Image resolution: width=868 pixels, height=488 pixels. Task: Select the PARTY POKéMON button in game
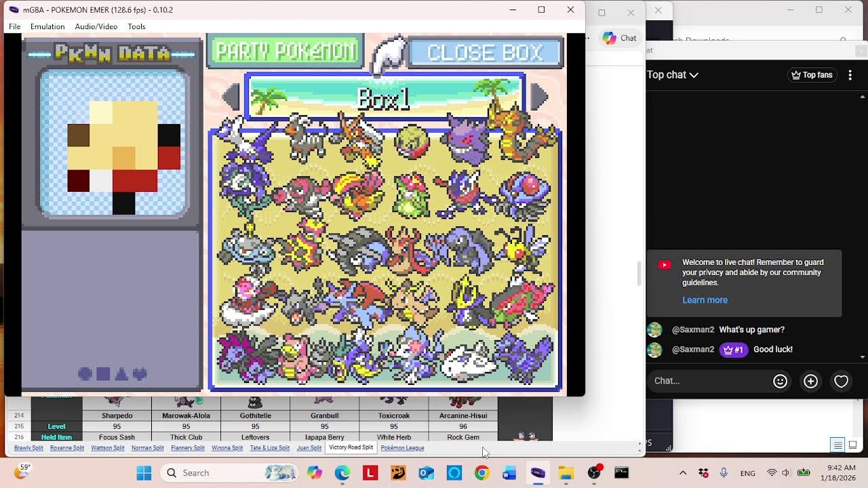pyautogui.click(x=285, y=52)
